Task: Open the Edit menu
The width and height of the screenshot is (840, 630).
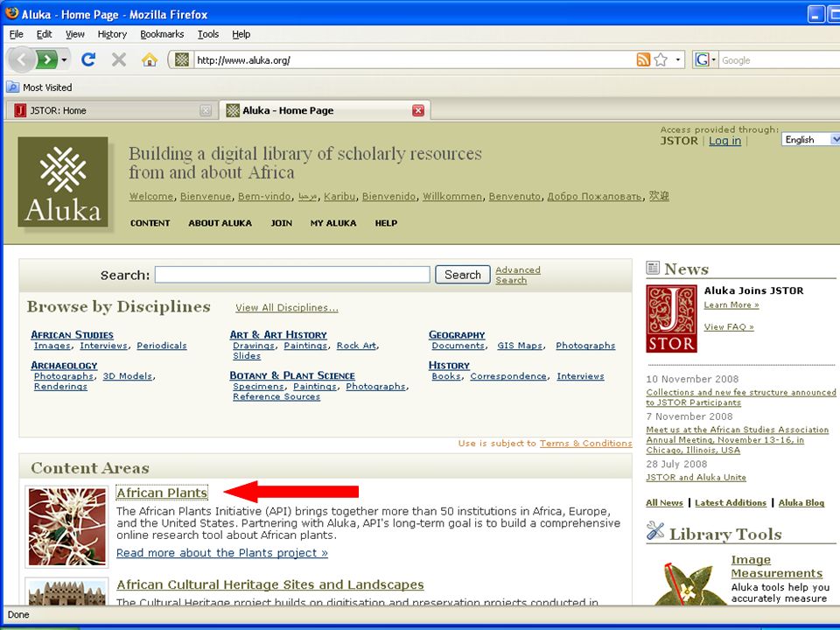Action: (x=44, y=34)
